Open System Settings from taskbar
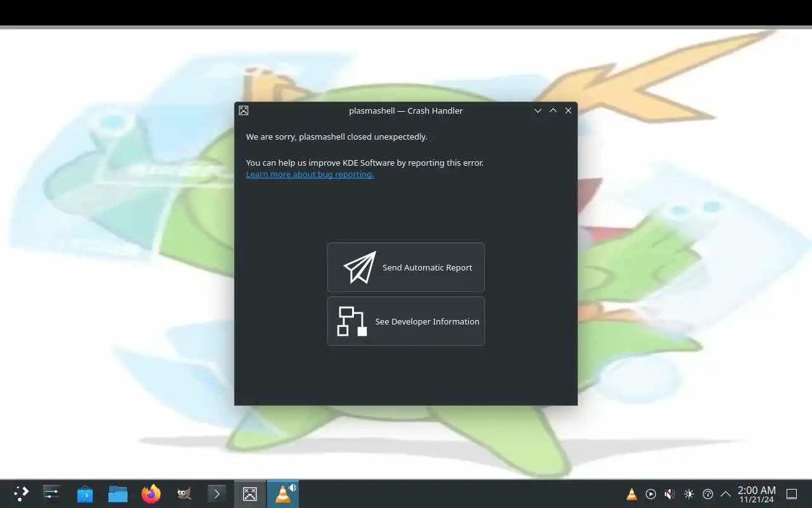Screen dimensions: 812x508 coord(51,493)
